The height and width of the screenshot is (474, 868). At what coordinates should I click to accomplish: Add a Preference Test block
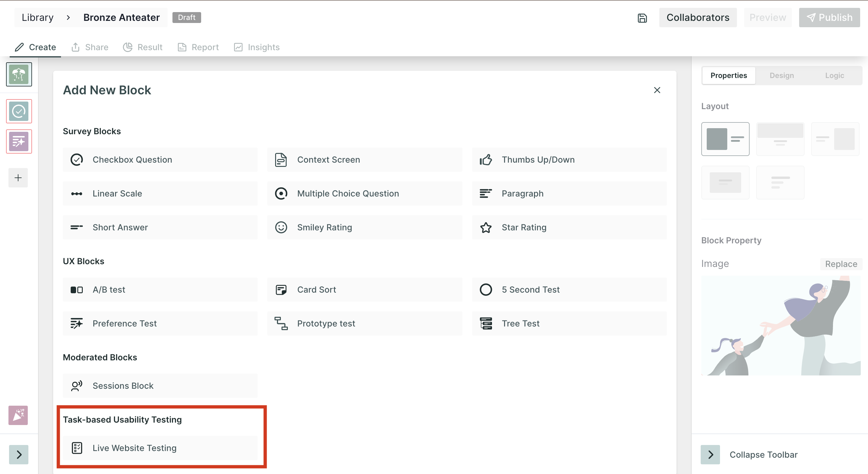pyautogui.click(x=160, y=323)
